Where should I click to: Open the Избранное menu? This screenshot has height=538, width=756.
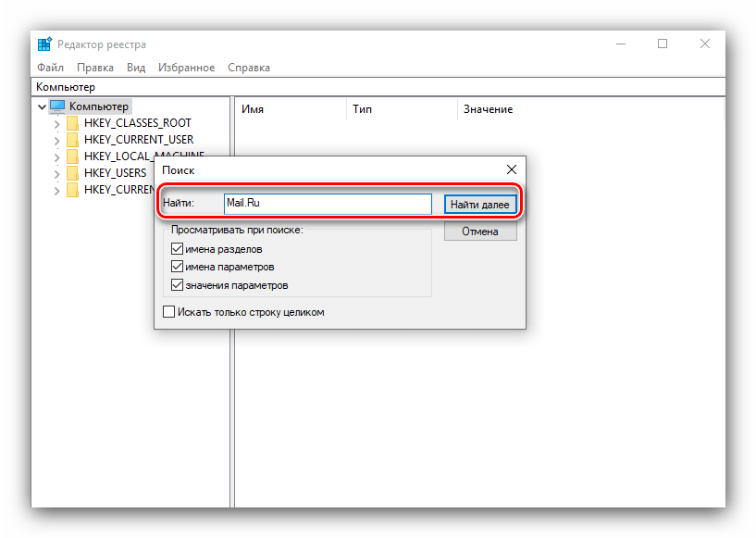[185, 68]
